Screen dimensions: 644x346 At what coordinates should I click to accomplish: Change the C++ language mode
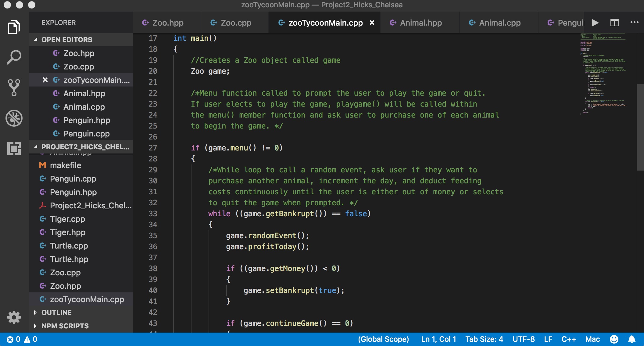tap(569, 339)
